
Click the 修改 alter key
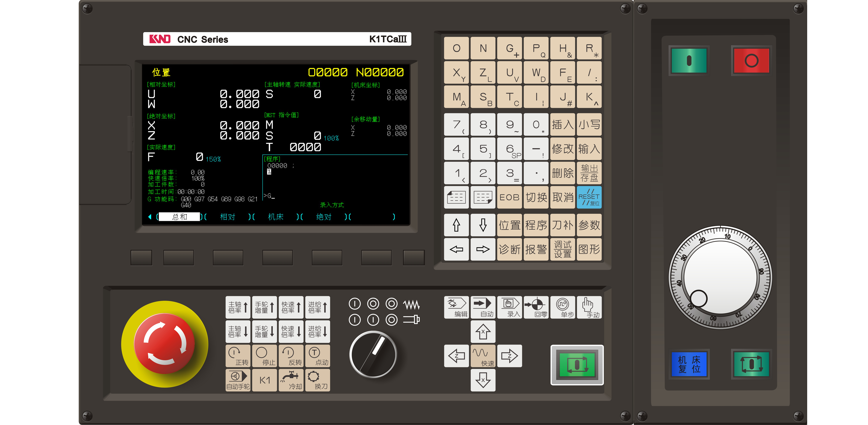click(563, 149)
